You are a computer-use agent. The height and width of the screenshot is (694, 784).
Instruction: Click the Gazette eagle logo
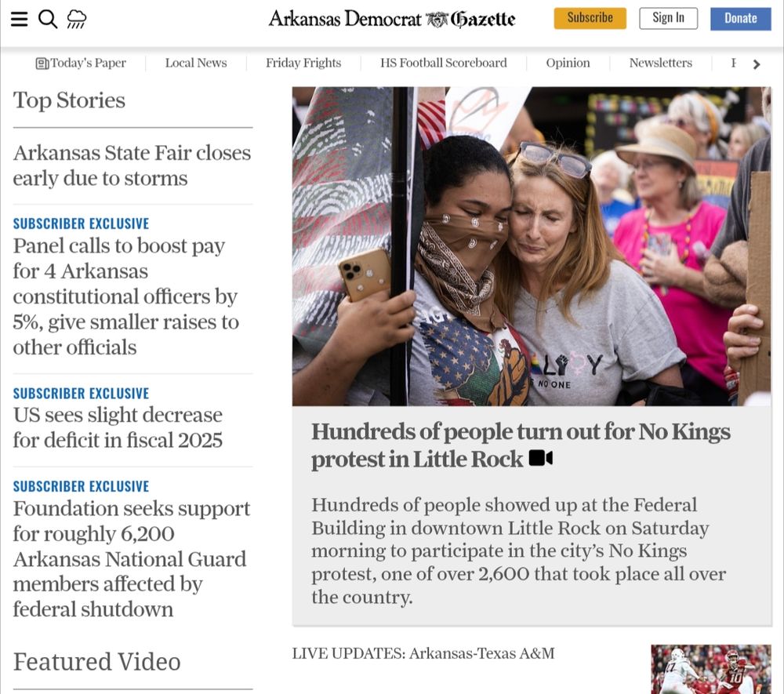437,20
